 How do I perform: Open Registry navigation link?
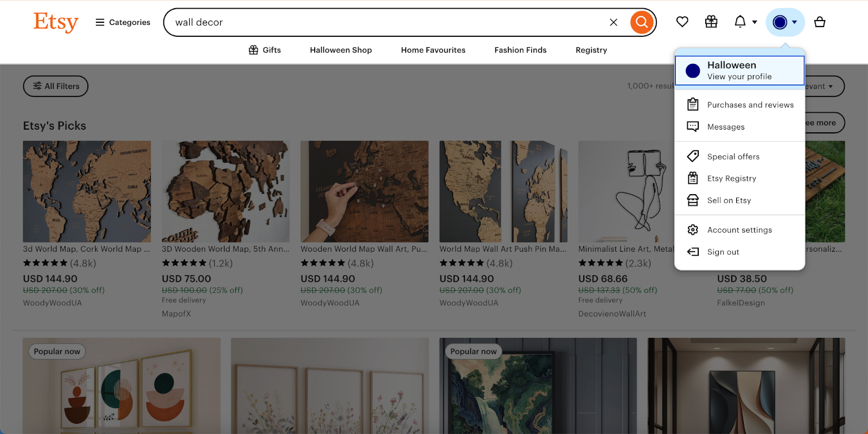click(591, 50)
